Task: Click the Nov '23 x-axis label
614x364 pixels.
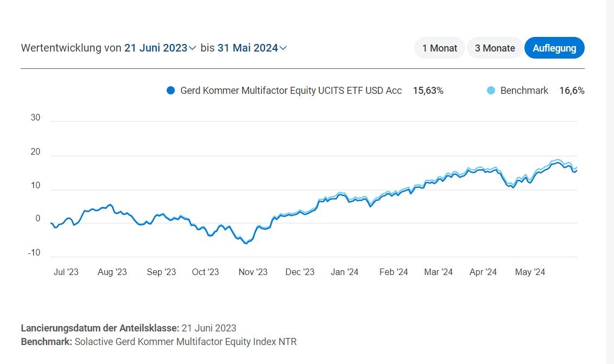Action: pos(253,272)
